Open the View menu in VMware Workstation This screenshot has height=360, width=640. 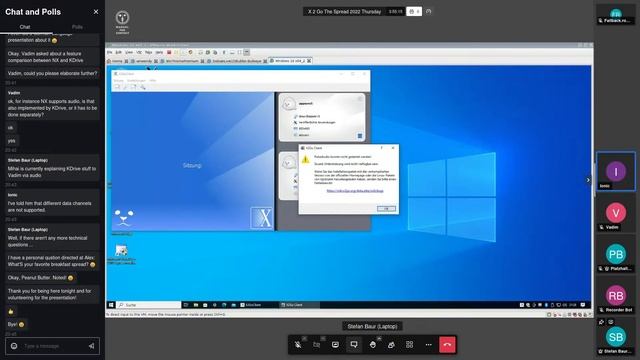(x=129, y=52)
